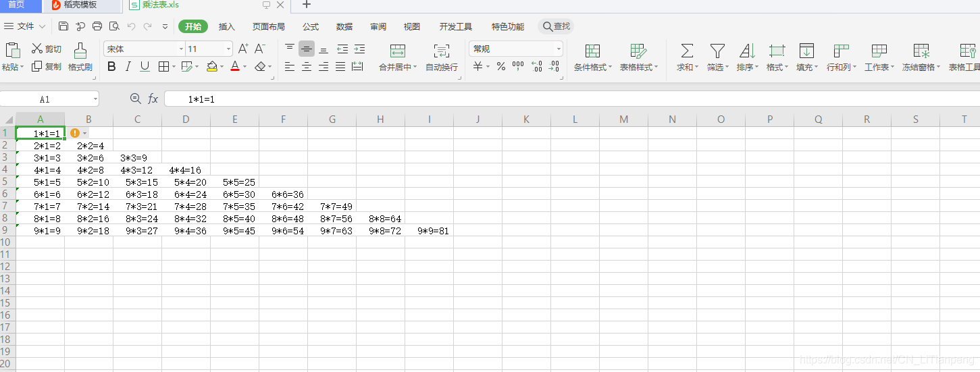The width and height of the screenshot is (980, 372).
Task: Click Conditional Formatting (条件格式) icon
Action: [x=592, y=51]
